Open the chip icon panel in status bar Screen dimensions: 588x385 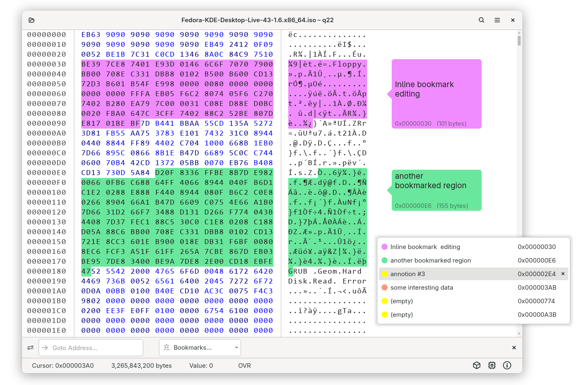pyautogui.click(x=492, y=365)
